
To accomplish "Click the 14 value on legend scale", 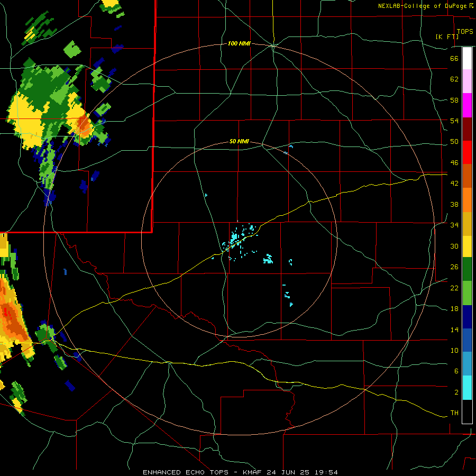I will 454,329.
